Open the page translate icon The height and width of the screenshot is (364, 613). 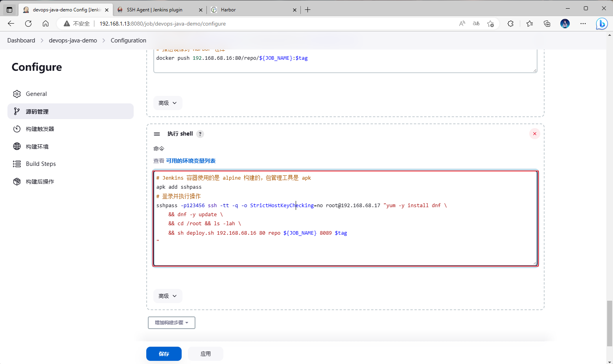[476, 24]
